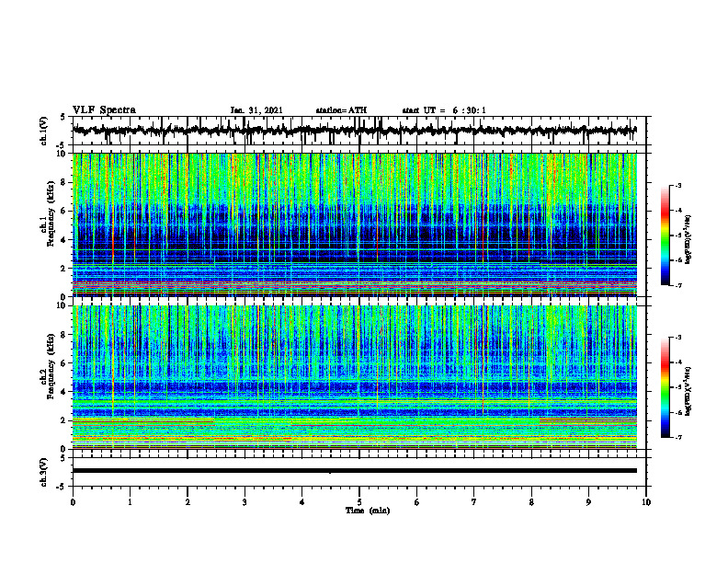Click the ch.1 spectrogram color scale bar
This screenshot has height=563, width=728.
point(665,236)
